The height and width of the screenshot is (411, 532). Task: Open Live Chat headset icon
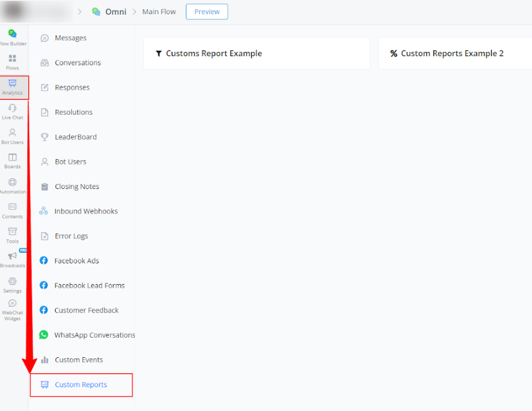tap(12, 109)
